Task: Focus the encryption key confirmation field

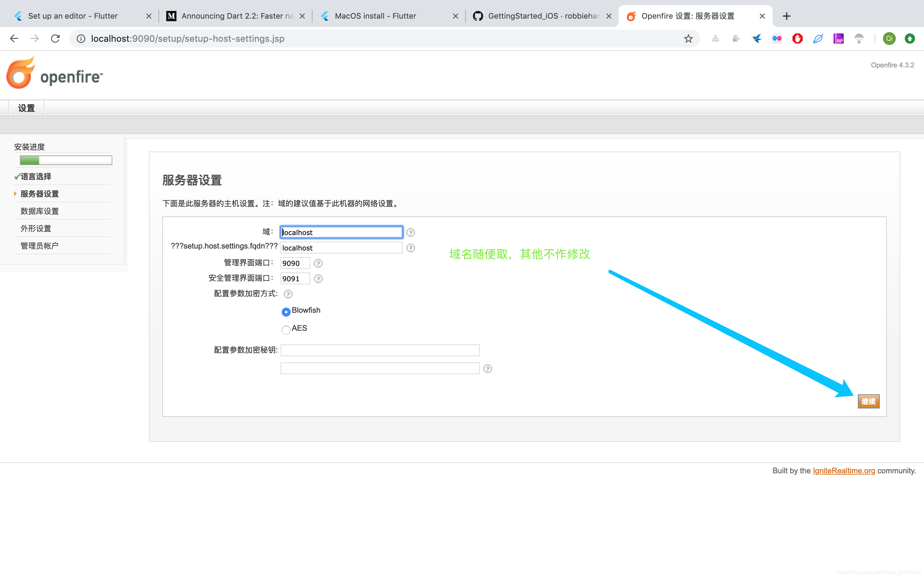Action: point(380,368)
